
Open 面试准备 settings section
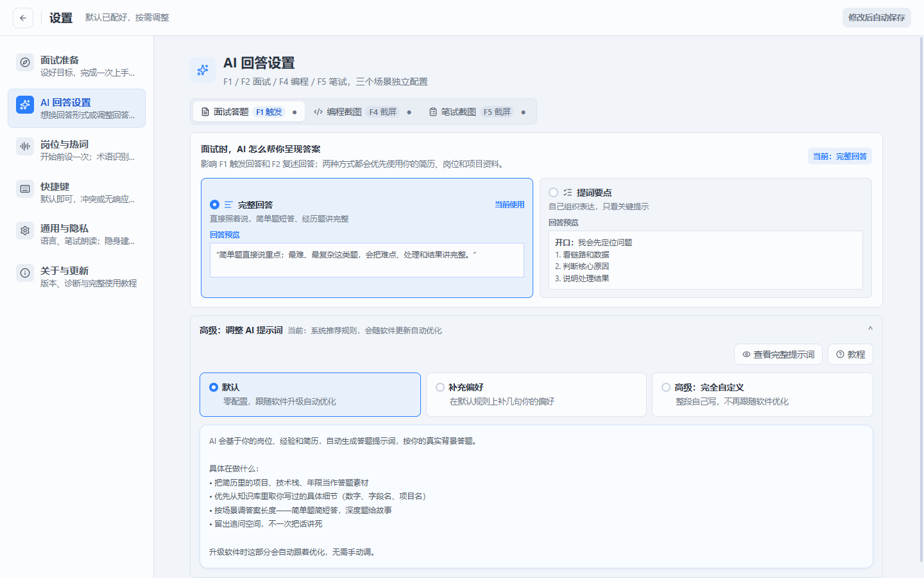76,66
